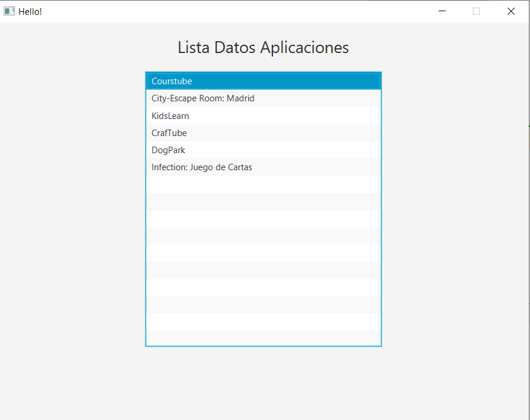Click the Lista Datos Aplicaciones heading
Viewport: 530px width, 420px height.
[263, 47]
